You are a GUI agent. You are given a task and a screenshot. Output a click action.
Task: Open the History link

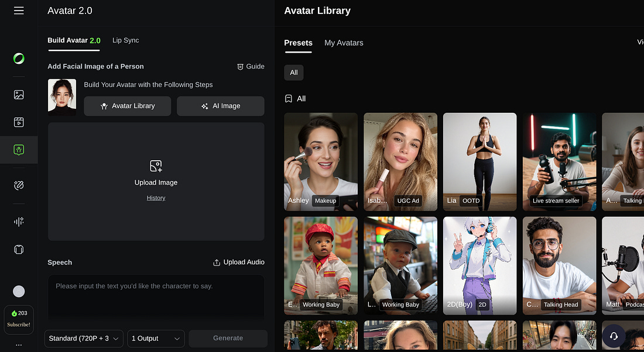[x=156, y=198]
